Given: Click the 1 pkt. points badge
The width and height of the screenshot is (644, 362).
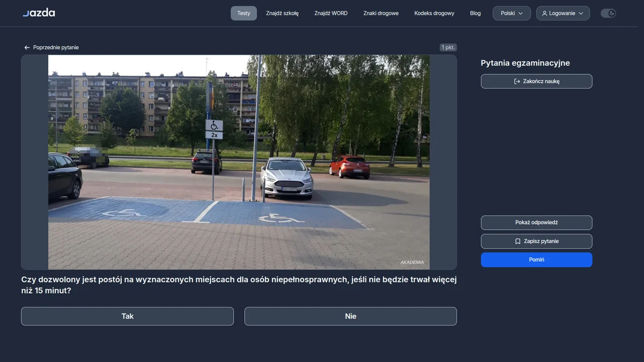Looking at the screenshot, I should tap(448, 47).
